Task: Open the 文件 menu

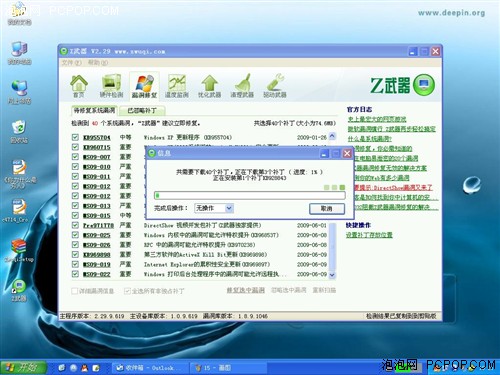Action: point(71,63)
